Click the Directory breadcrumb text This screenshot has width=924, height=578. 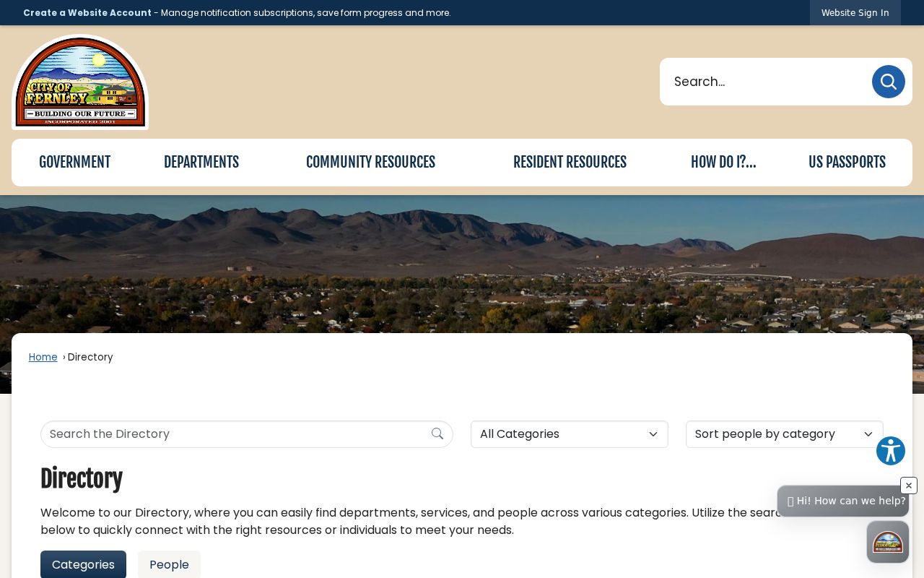[x=90, y=357]
